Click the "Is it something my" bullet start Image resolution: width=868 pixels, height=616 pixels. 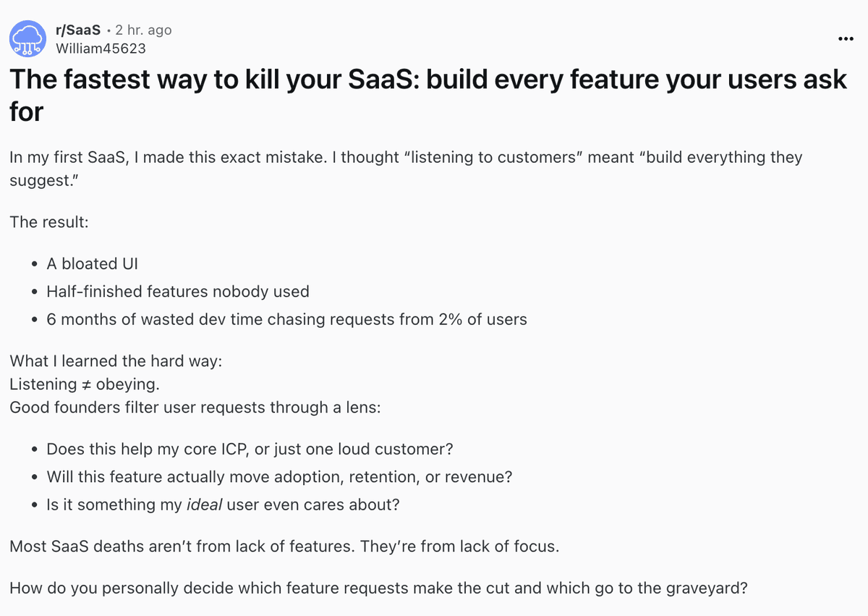click(x=114, y=504)
